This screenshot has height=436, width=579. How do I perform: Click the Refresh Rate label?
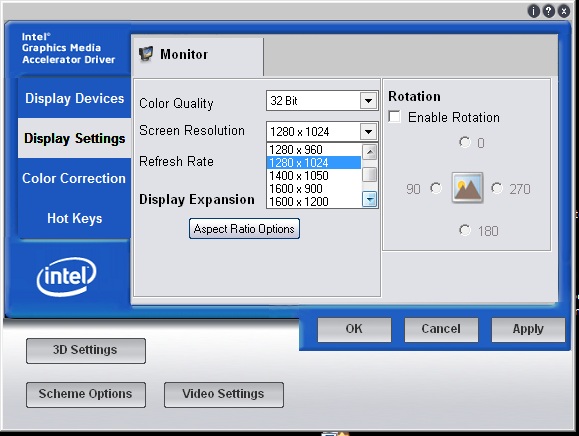pyautogui.click(x=176, y=161)
